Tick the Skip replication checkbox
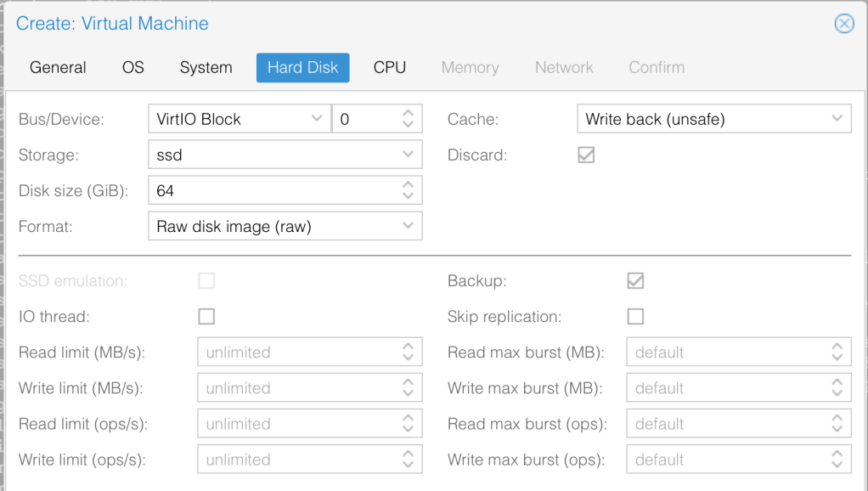This screenshot has height=491, width=868. coord(635,317)
